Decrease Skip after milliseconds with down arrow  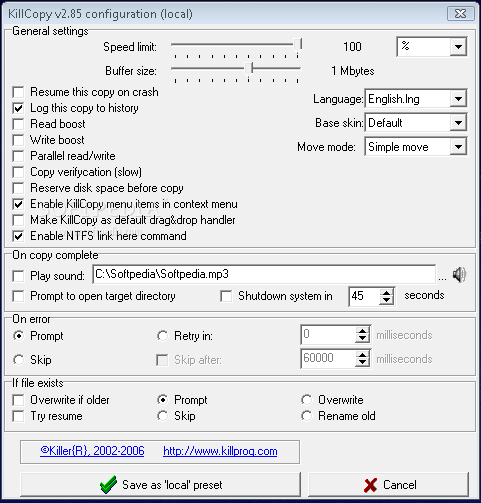[362, 363]
